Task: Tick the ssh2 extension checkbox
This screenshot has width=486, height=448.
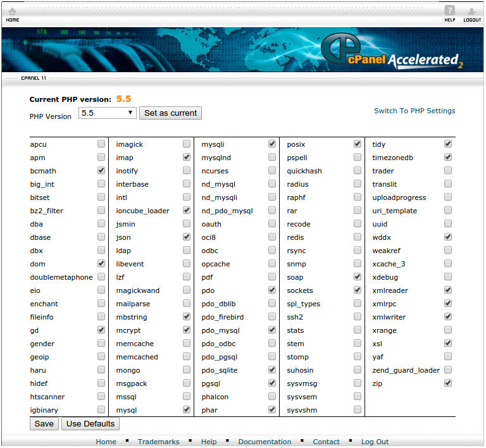Action: point(358,316)
